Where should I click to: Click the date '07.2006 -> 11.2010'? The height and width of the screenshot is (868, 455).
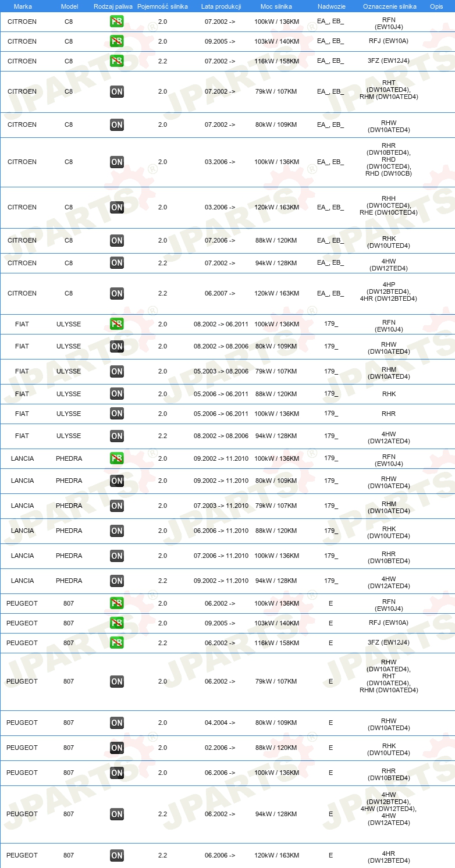pos(221,556)
